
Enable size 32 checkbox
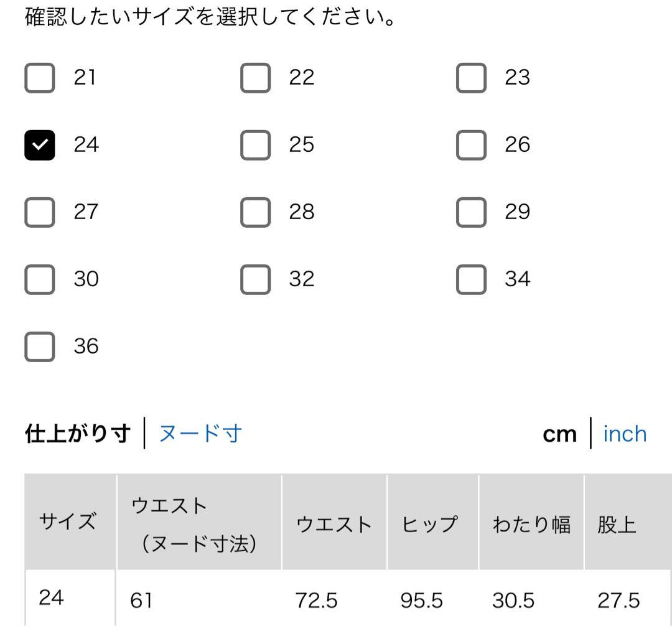(255, 279)
